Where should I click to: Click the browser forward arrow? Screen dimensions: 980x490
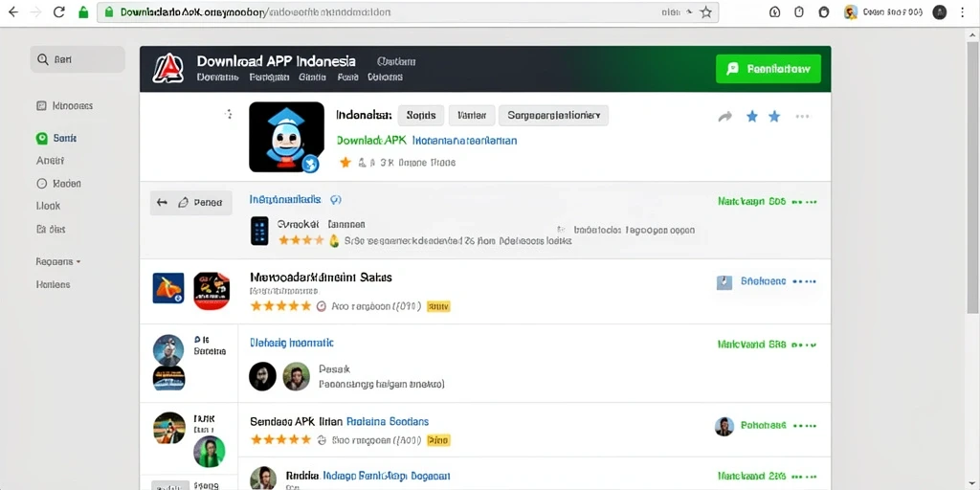(35, 11)
